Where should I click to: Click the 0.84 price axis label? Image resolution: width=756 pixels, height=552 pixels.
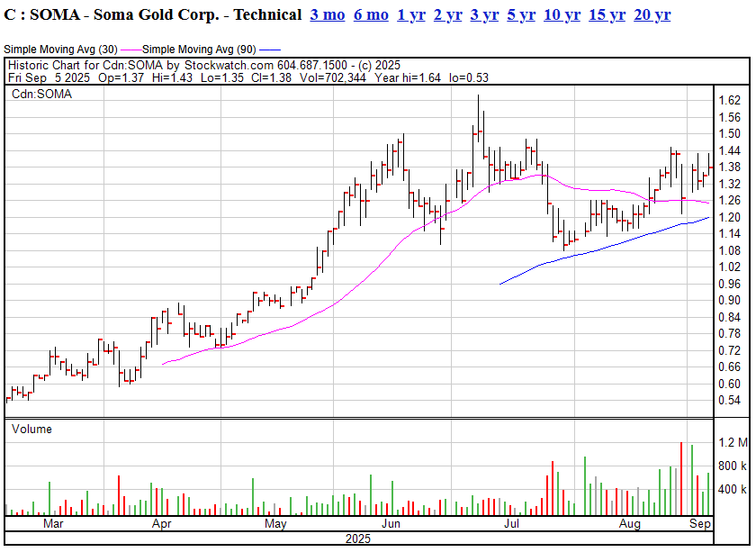click(730, 317)
